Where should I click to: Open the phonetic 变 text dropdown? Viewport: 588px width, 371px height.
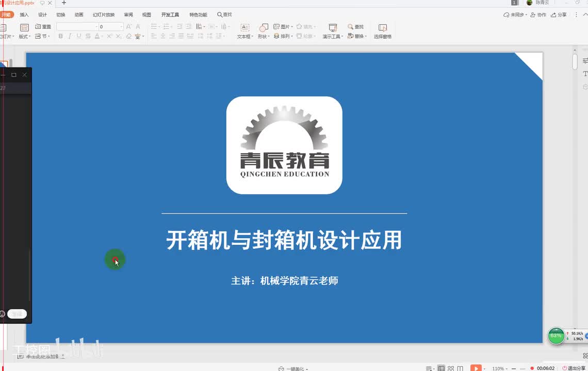click(x=139, y=36)
